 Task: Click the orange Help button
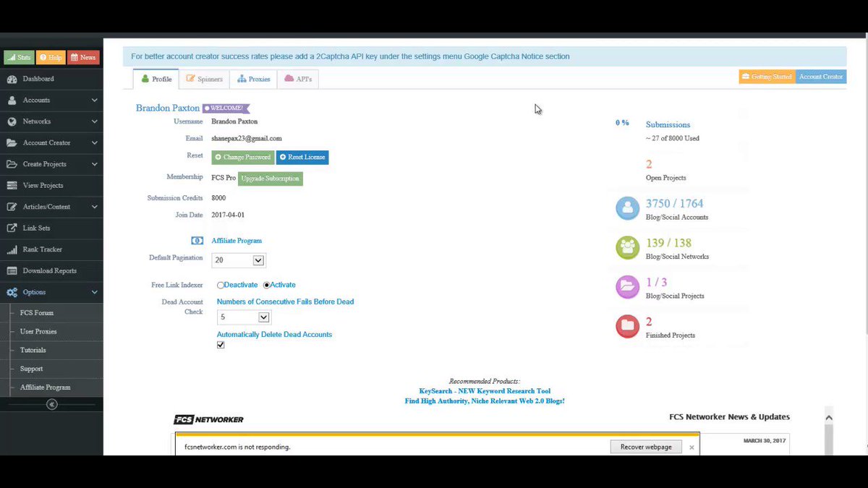[51, 58]
